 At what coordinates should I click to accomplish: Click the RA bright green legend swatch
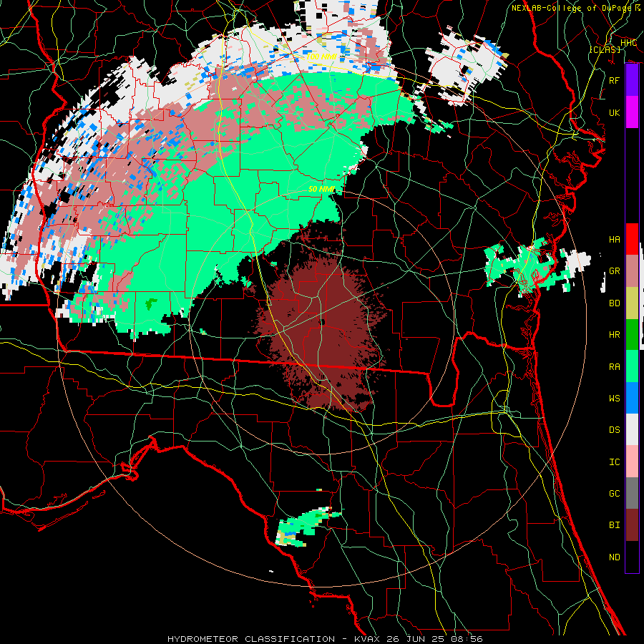point(632,366)
